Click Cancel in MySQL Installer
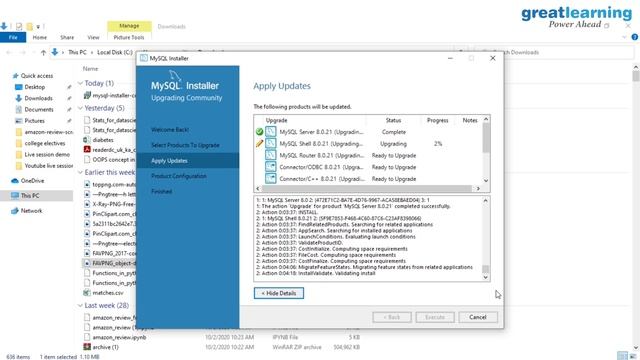Screen dimensions: 640x360 point(478,317)
